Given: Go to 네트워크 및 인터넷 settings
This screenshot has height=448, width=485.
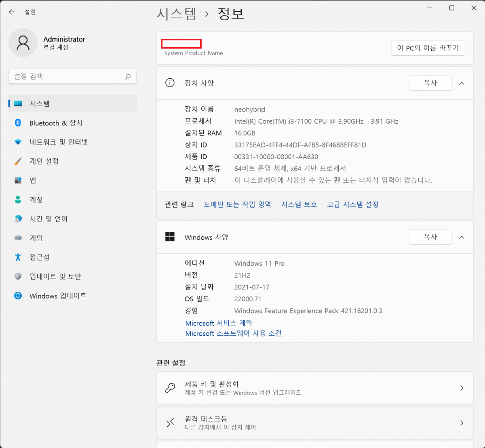Looking at the screenshot, I should (73, 142).
